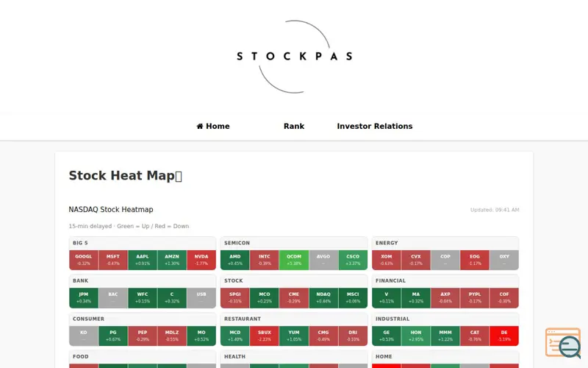
Task: Select the GOOGL tile in Big 5
Action: pos(84,260)
